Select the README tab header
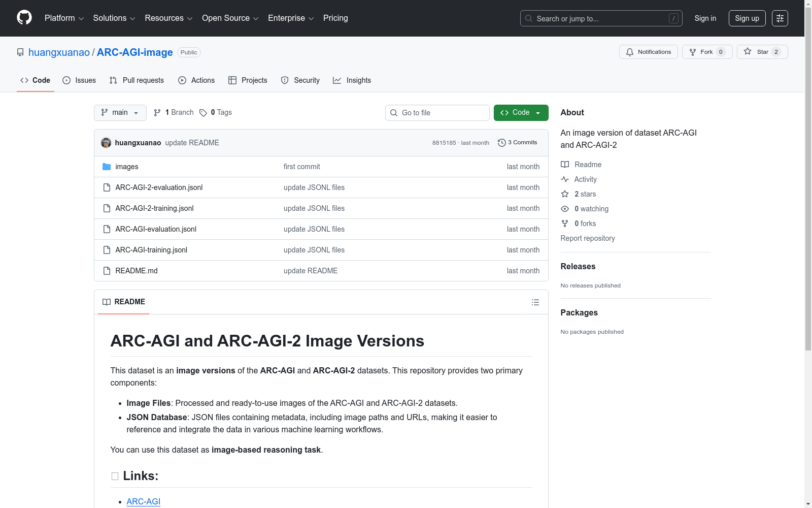The width and height of the screenshot is (812, 508). (124, 302)
